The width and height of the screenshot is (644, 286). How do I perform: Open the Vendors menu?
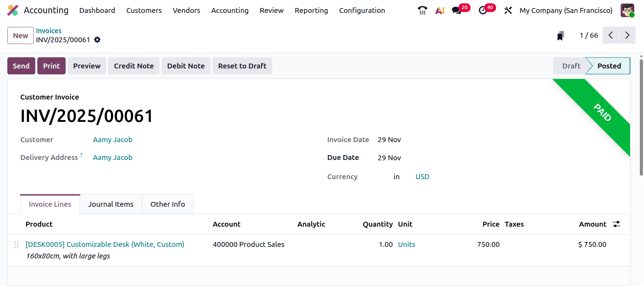186,10
